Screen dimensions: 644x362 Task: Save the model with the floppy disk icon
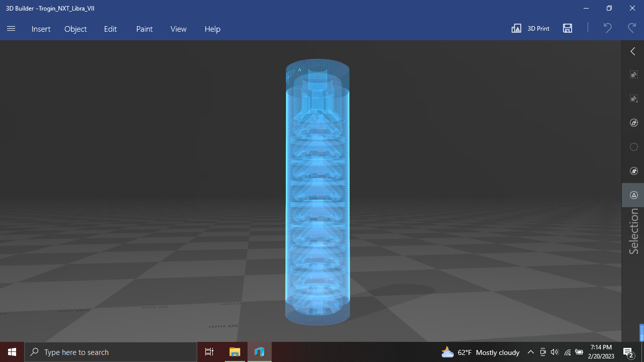point(568,28)
